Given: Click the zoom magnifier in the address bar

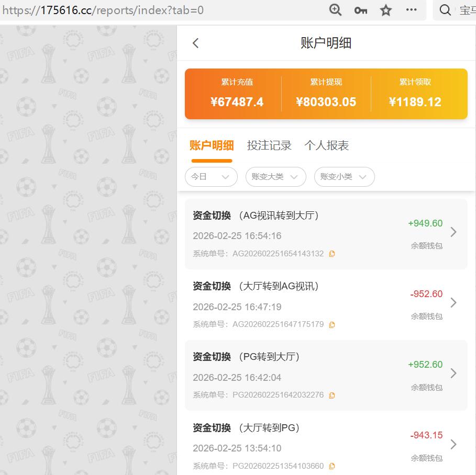Looking at the screenshot, I should (335, 10).
